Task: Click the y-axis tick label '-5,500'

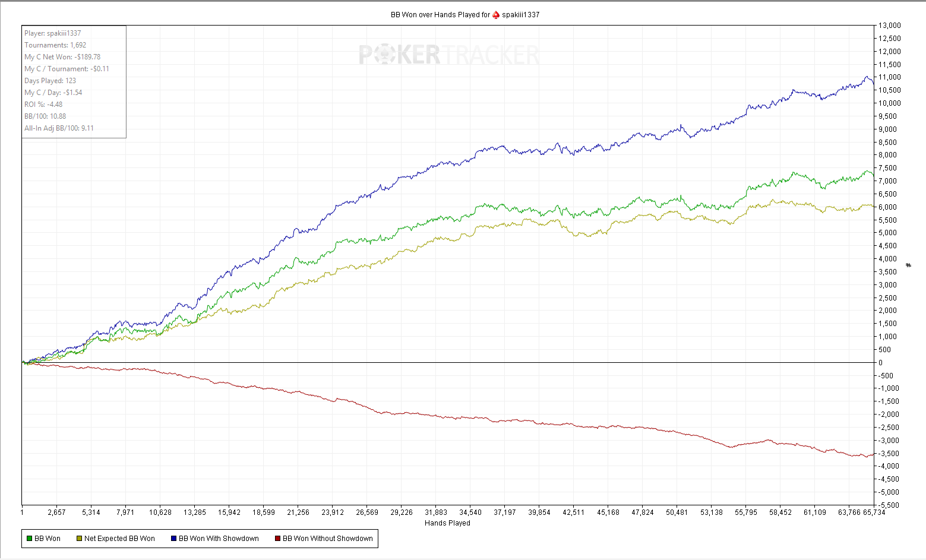Action: pyautogui.click(x=890, y=505)
